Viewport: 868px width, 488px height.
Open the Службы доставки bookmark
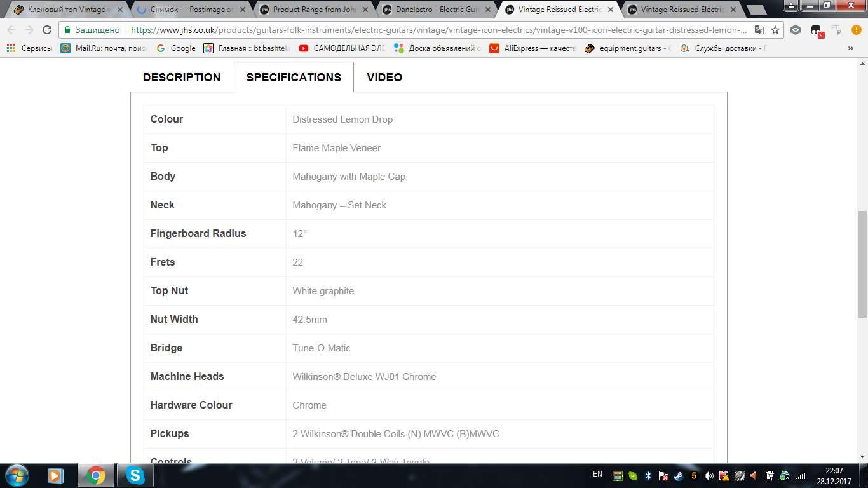[723, 48]
